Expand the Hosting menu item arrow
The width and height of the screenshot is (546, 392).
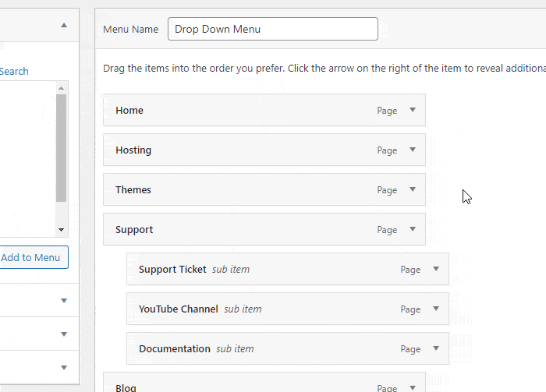pyautogui.click(x=412, y=150)
